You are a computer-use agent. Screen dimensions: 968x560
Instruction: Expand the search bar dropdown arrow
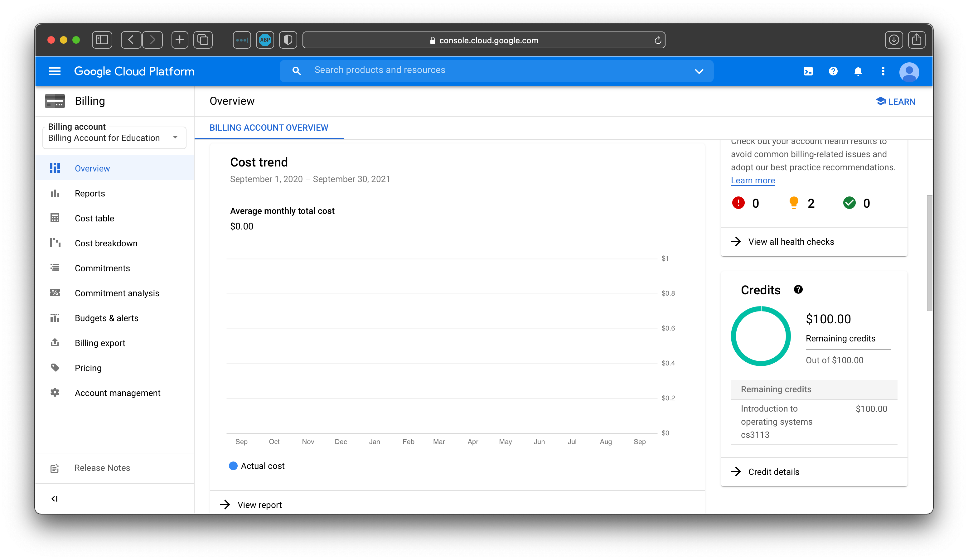[699, 71]
